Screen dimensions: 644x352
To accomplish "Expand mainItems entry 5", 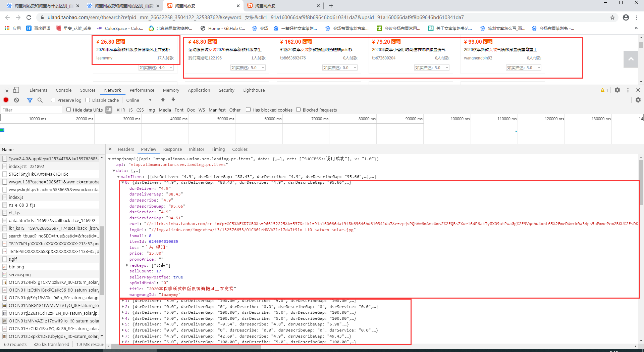I will pos(123,324).
